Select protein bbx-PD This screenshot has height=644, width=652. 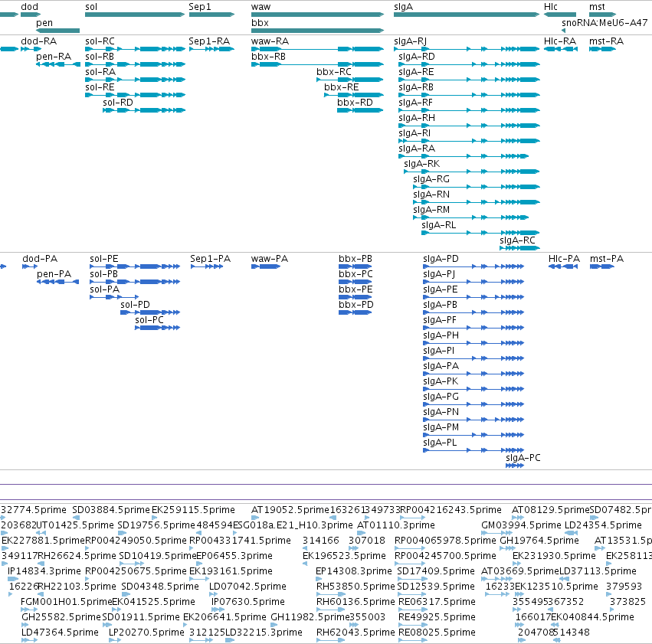tap(356, 305)
